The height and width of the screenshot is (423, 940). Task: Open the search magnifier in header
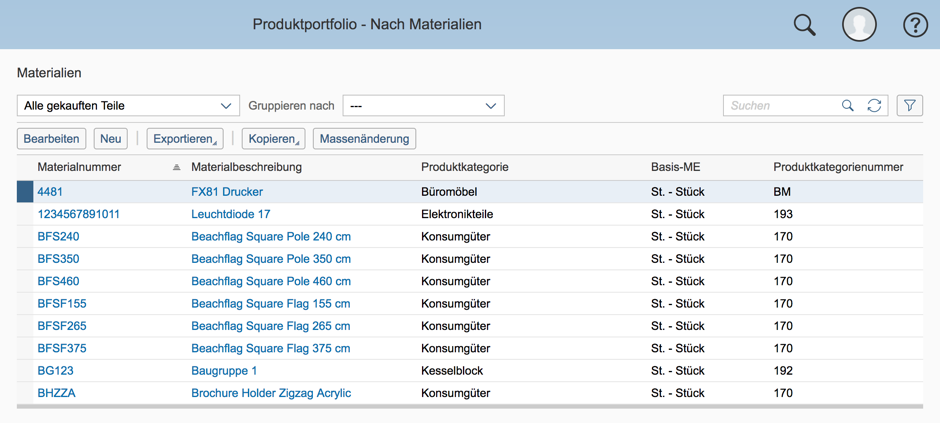click(805, 25)
